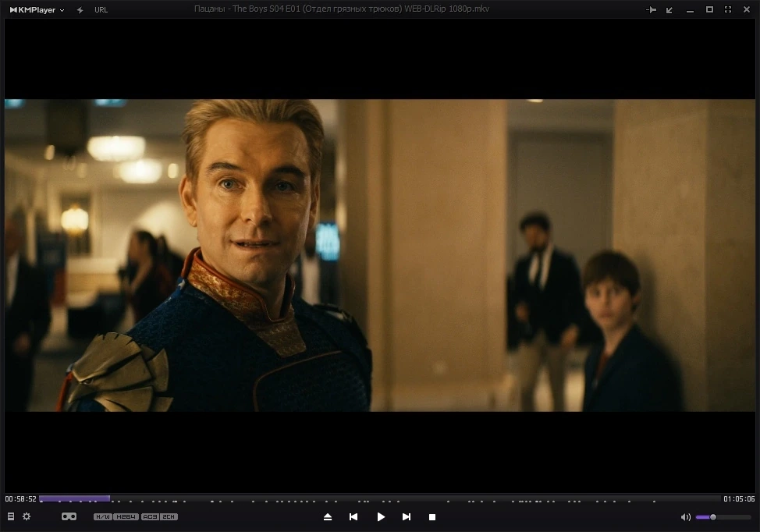Image resolution: width=760 pixels, height=532 pixels.
Task: Click the 2CH audio channel badge
Action: click(x=169, y=517)
